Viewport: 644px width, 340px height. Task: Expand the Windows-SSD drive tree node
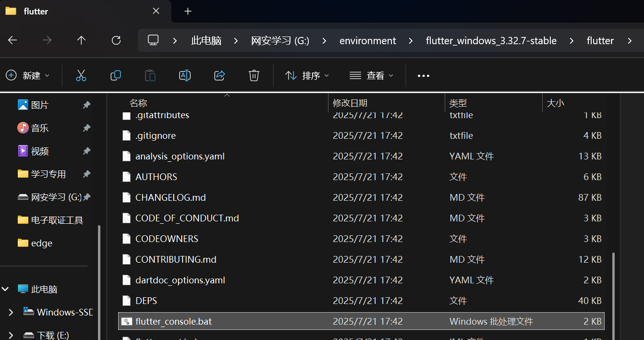(x=11, y=312)
